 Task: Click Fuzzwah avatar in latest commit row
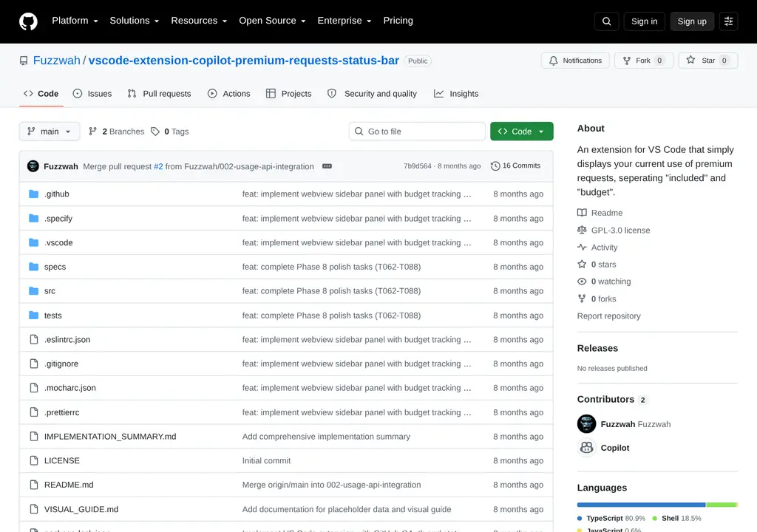tap(33, 166)
